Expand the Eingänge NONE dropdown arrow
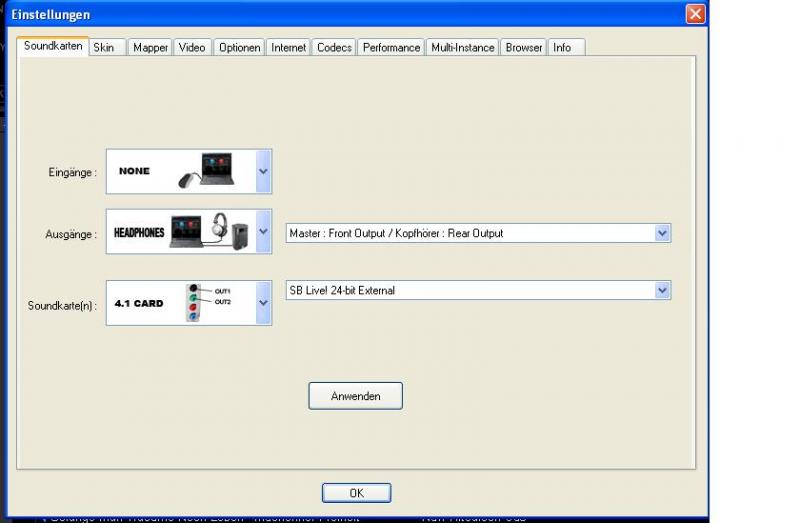The image size is (800, 523). pyautogui.click(x=263, y=171)
